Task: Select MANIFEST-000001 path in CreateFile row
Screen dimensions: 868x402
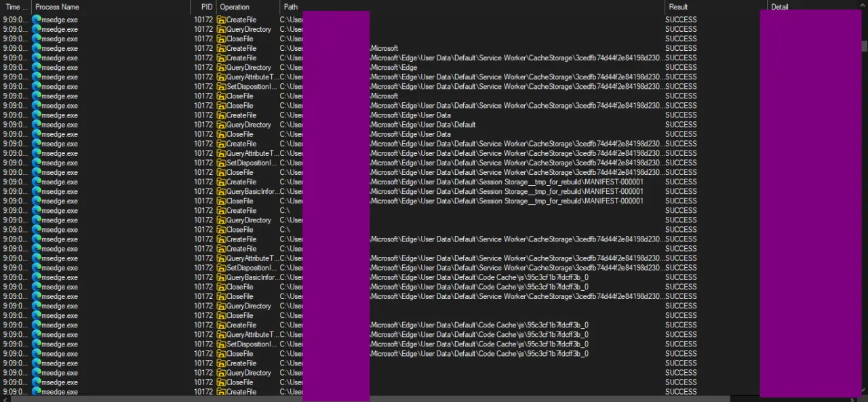Action: 507,182
